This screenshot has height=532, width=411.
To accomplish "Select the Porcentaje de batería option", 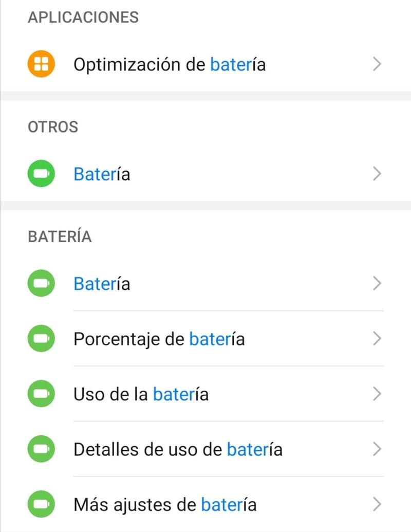I will pos(159,339).
